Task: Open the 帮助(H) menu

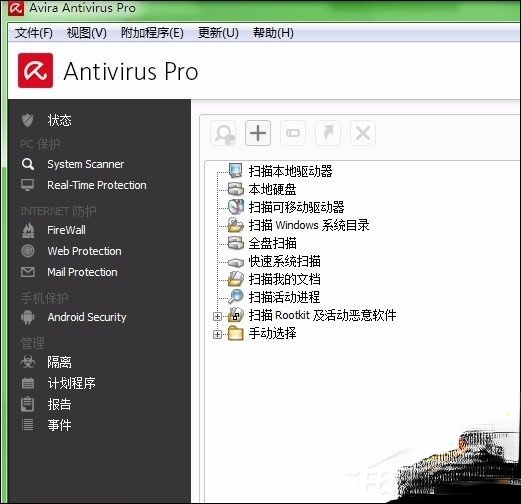Action: point(273,33)
